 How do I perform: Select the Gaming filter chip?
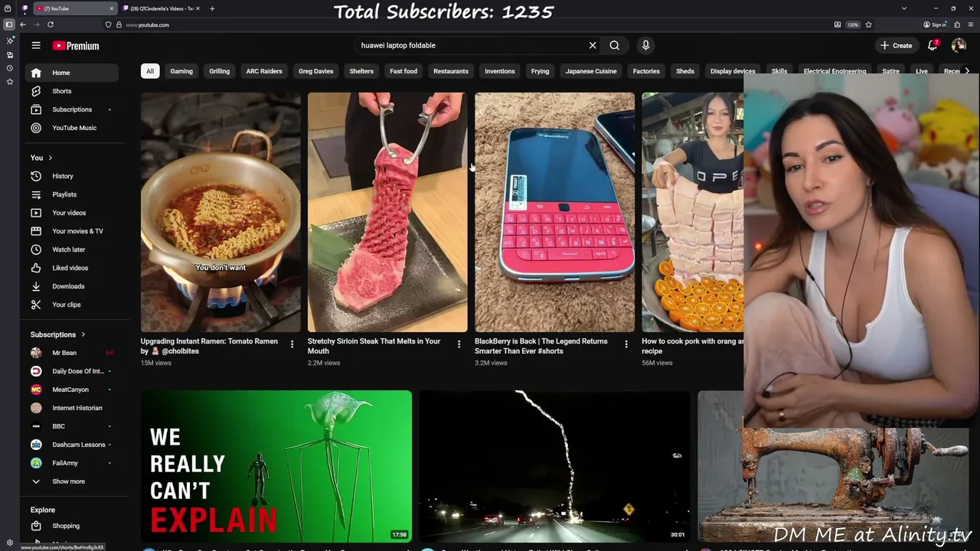tap(181, 71)
